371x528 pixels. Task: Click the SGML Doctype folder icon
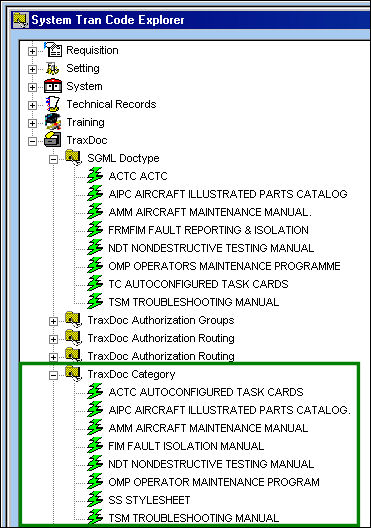[74, 158]
